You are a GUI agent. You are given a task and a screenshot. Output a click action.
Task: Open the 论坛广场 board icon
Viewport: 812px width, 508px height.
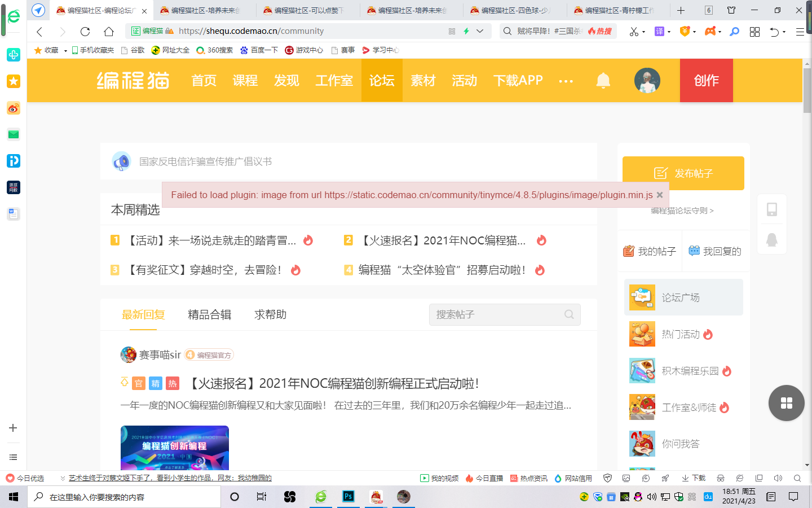pos(642,297)
